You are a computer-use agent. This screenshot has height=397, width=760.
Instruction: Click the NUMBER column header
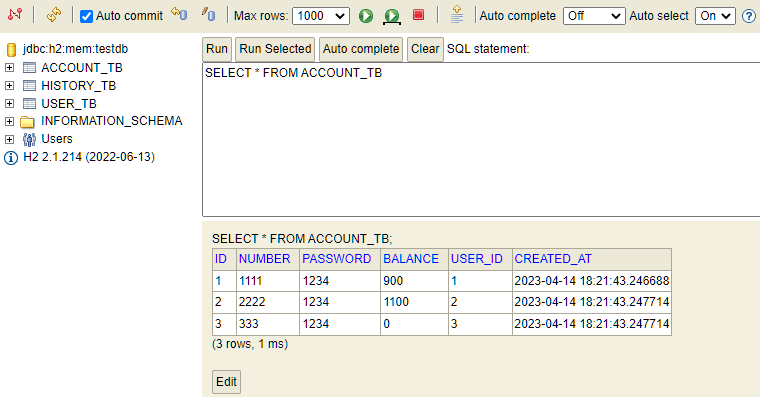pos(264,259)
